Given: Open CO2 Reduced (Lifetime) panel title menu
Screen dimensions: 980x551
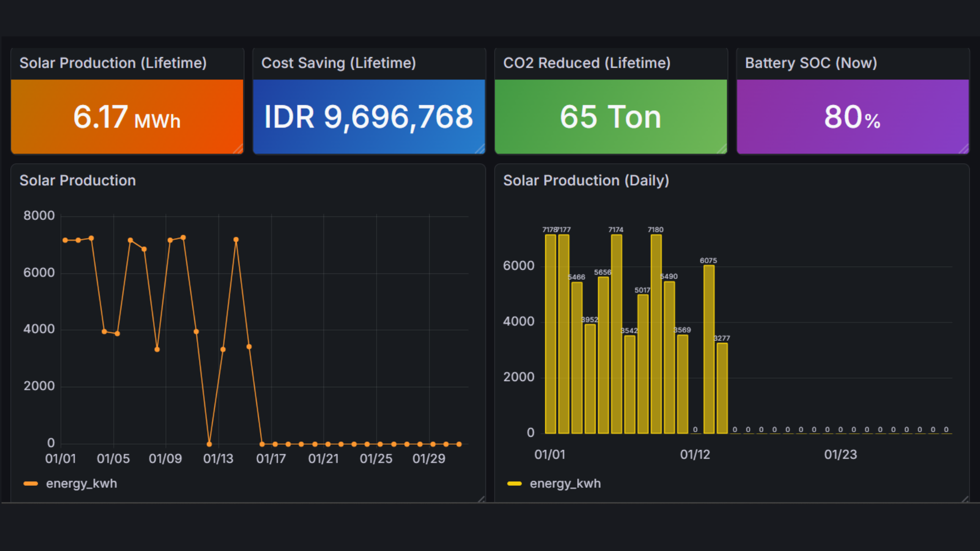Looking at the screenshot, I should 586,63.
